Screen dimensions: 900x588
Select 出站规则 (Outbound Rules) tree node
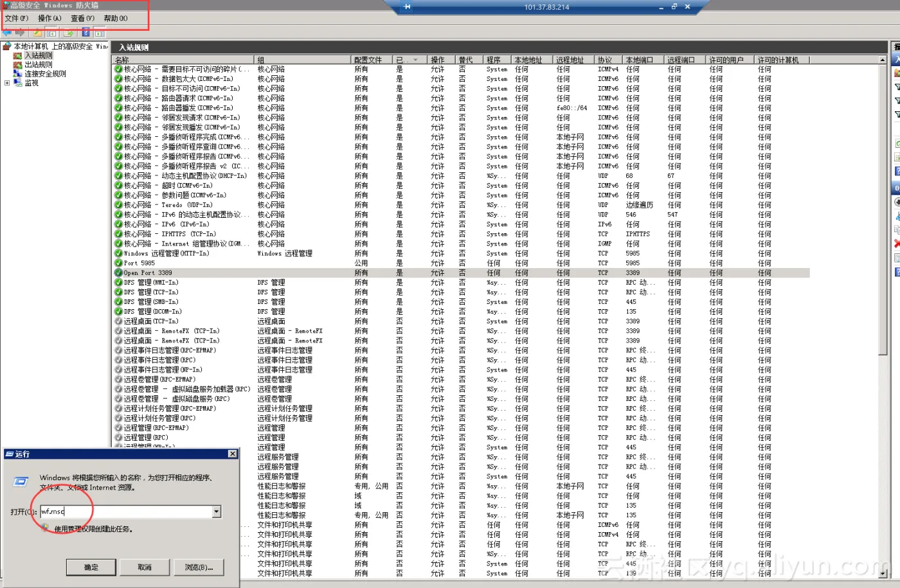[x=38, y=65]
